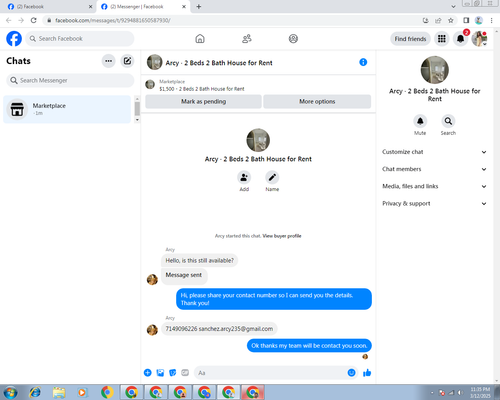Select the Messenger | Facebook tab
This screenshot has width=500, height=400.
click(x=143, y=6)
